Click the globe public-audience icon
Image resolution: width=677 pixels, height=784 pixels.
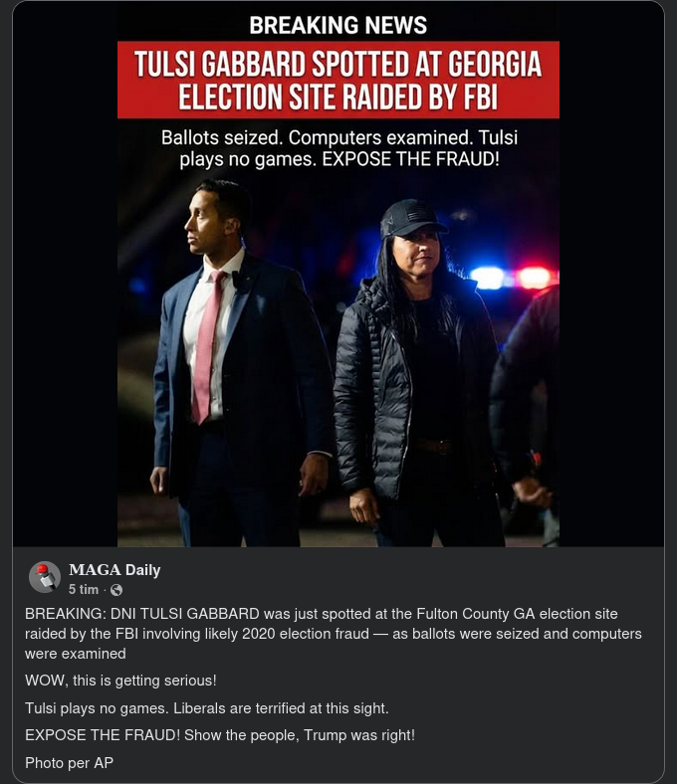pos(116,590)
